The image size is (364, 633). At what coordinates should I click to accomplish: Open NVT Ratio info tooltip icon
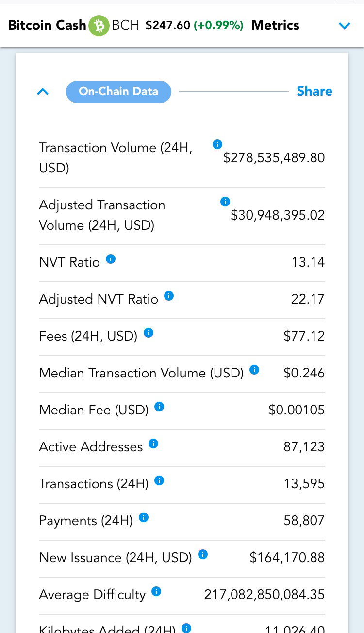pyautogui.click(x=111, y=259)
